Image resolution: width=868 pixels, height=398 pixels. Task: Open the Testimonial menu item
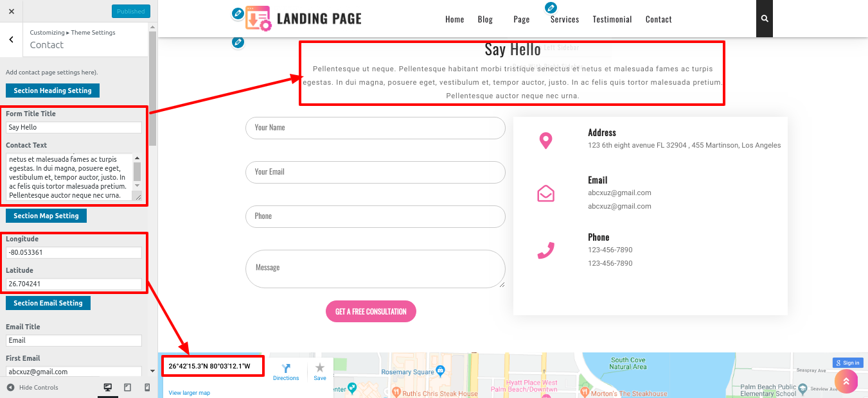click(612, 19)
